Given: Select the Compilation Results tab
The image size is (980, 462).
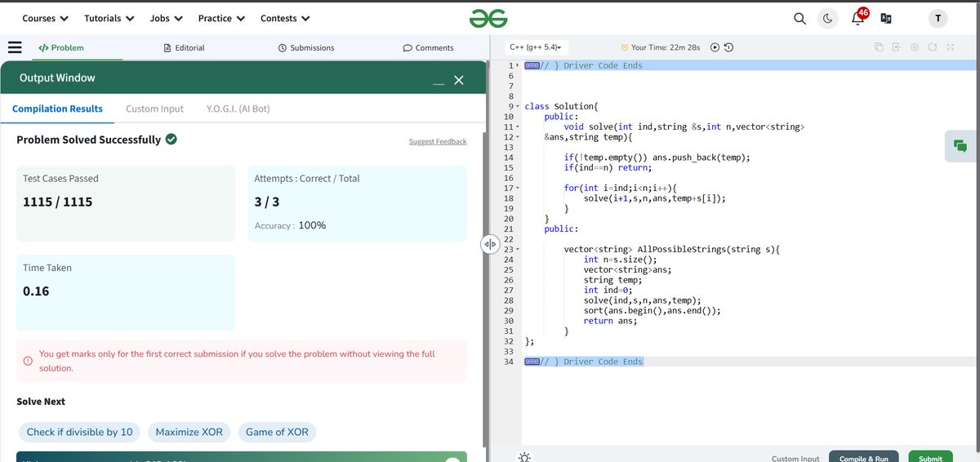Looking at the screenshot, I should [x=57, y=109].
